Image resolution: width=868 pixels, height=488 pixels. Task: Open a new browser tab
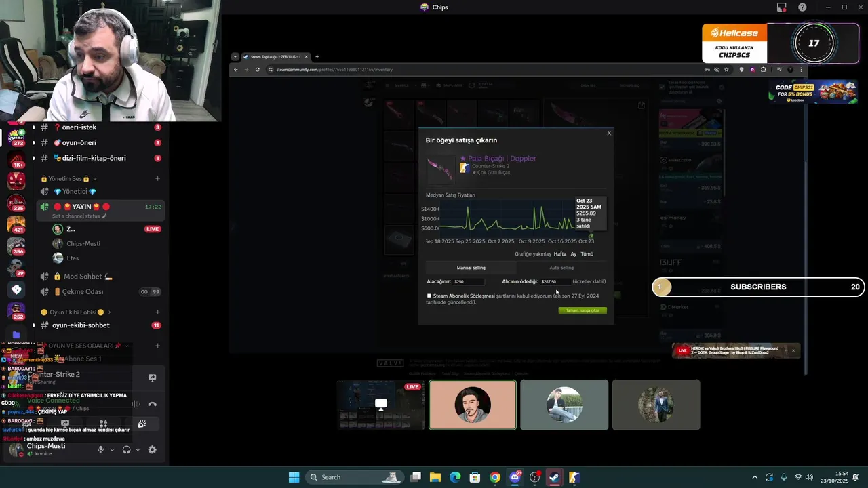317,57
